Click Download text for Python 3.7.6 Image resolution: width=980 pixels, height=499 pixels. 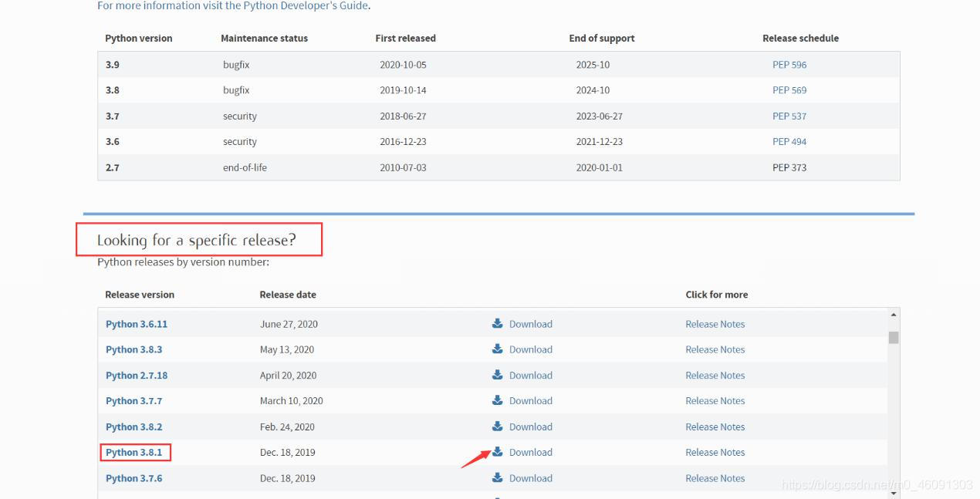tap(531, 478)
